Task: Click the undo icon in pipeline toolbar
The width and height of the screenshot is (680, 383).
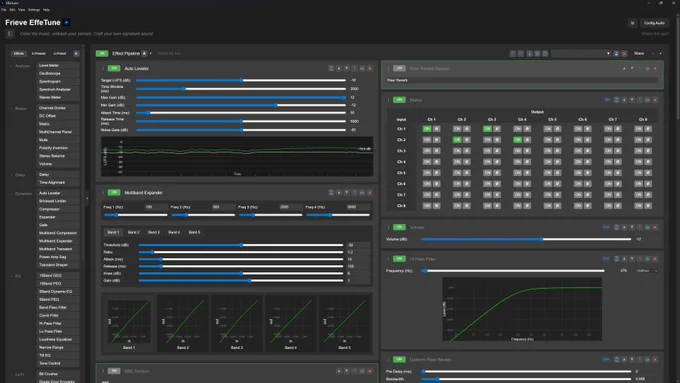Action: tap(513, 53)
